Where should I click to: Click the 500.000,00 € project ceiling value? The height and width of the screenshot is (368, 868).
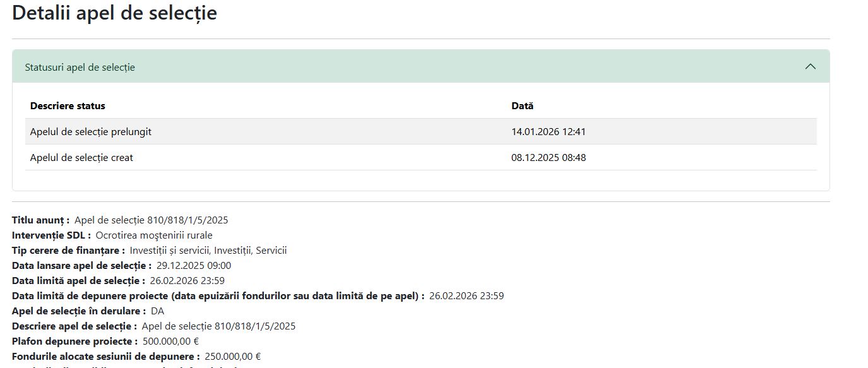coord(170,341)
